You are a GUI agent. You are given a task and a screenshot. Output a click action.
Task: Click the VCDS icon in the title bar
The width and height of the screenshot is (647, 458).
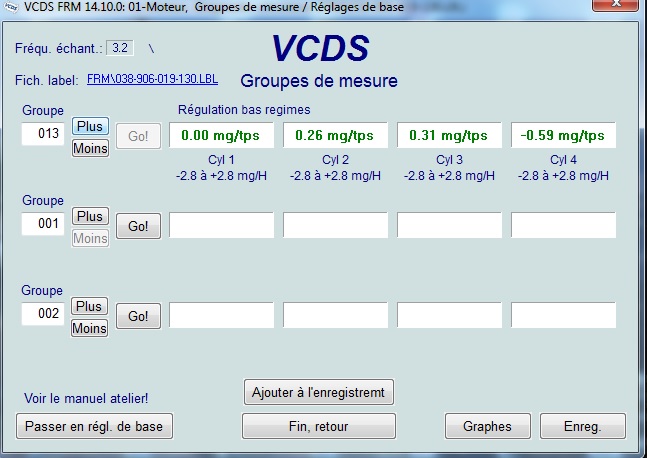(10, 6)
